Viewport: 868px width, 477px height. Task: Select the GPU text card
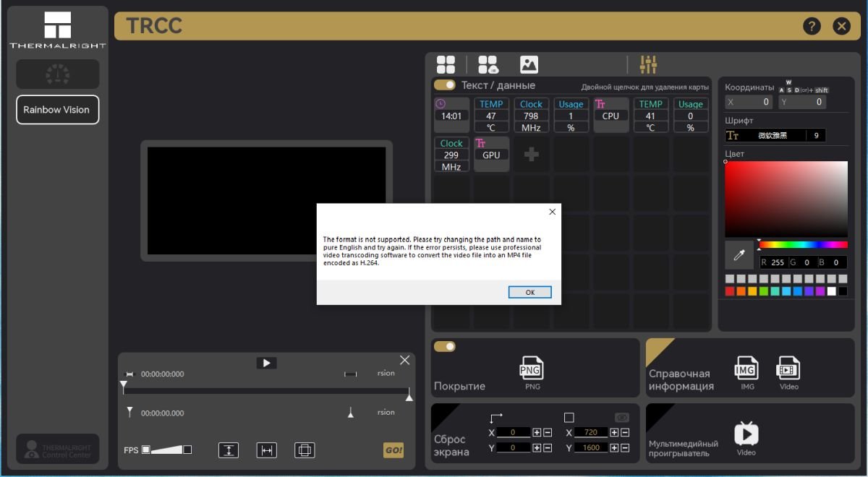tap(491, 155)
